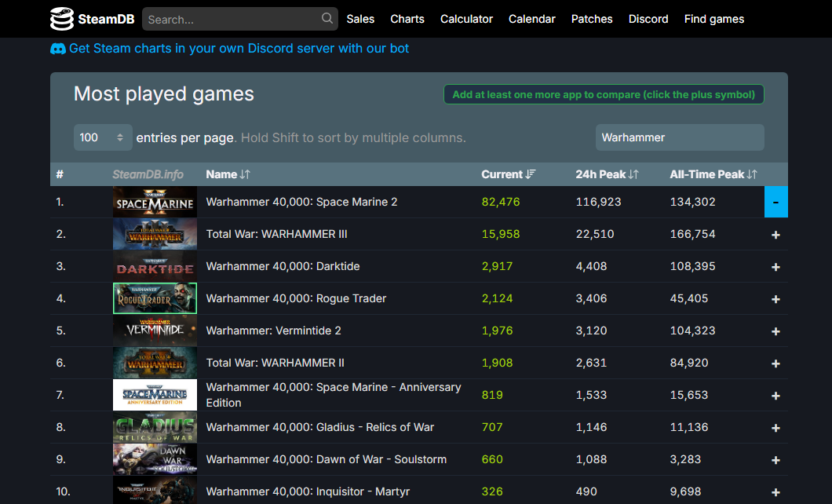Screen dimensions: 832x504
Task: Click the Rogue Trader game thumbnail
Action: pos(155,298)
